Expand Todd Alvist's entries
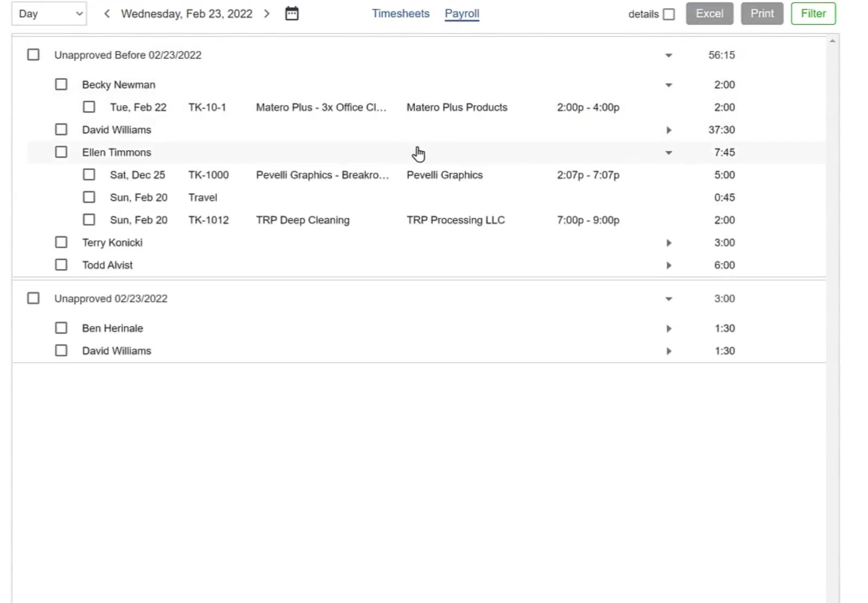This screenshot has width=868, height=603. pyautogui.click(x=668, y=265)
